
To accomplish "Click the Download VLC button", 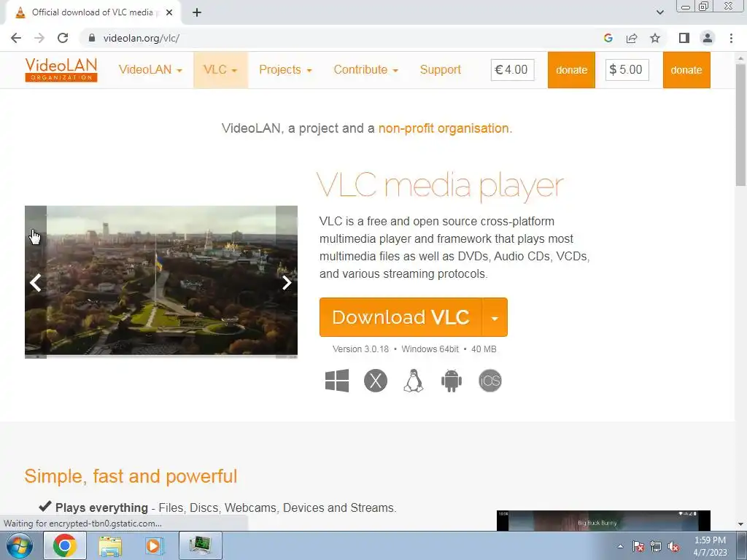I will 400,317.
